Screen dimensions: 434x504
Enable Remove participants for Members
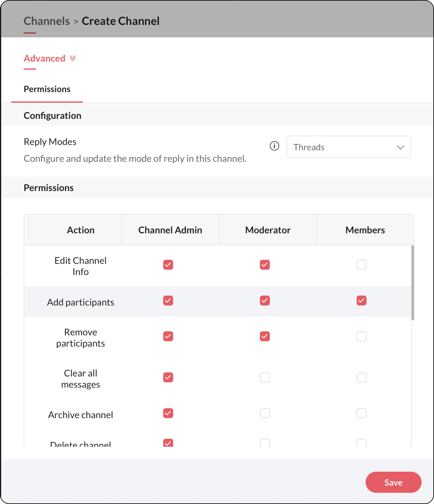coord(361,336)
